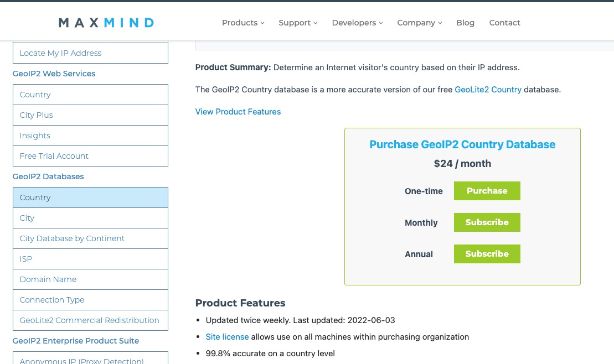The height and width of the screenshot is (364, 614).
Task: Select Locate My IP Address
Action: pos(60,53)
